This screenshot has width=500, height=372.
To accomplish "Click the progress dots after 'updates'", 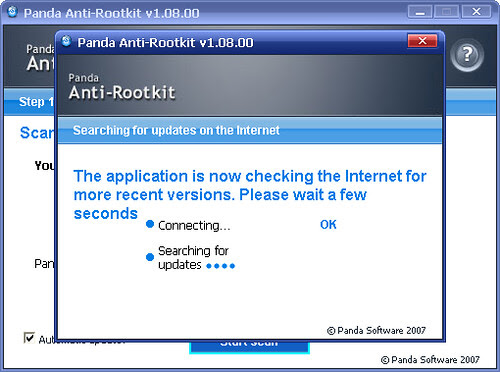I will (221, 266).
